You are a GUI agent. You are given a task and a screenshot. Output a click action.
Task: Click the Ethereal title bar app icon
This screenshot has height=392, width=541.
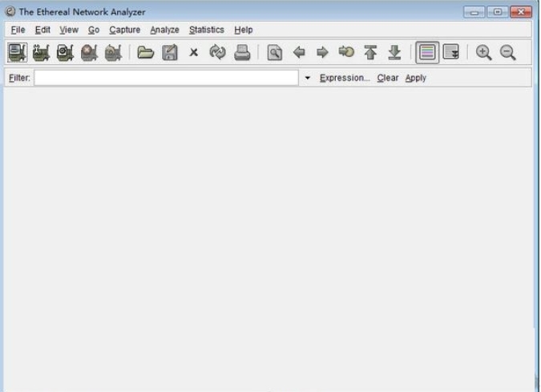[10, 12]
